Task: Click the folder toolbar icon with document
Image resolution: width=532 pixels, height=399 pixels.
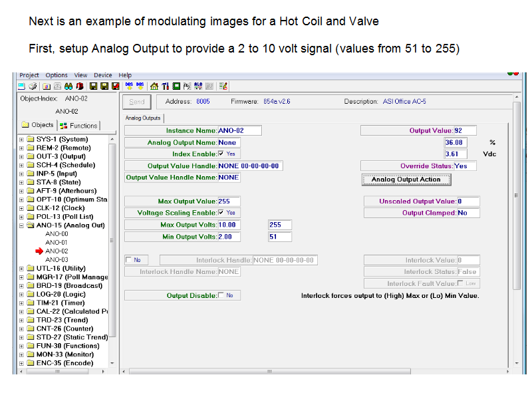Action: pyautogui.click(x=47, y=86)
